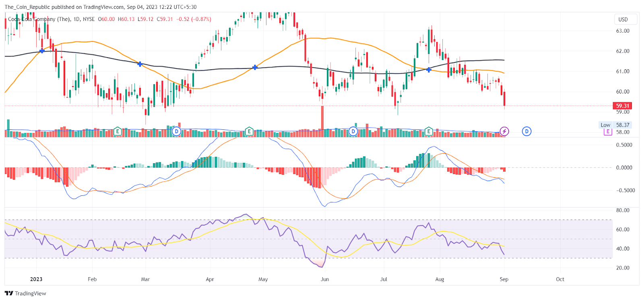Image resolution: width=644 pixels, height=301 pixels.
Task: Click the blue crossover marker in late February
Action: (x=140, y=64)
